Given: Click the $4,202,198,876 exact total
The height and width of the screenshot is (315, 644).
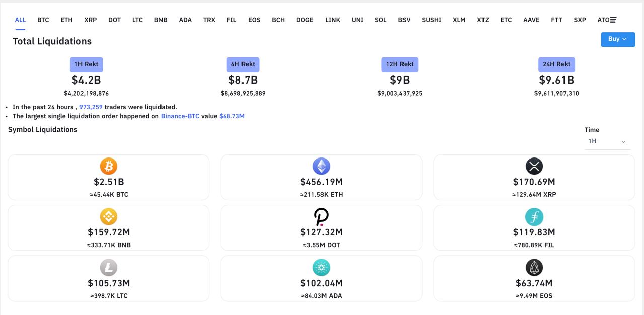Looking at the screenshot, I should pyautogui.click(x=86, y=94).
